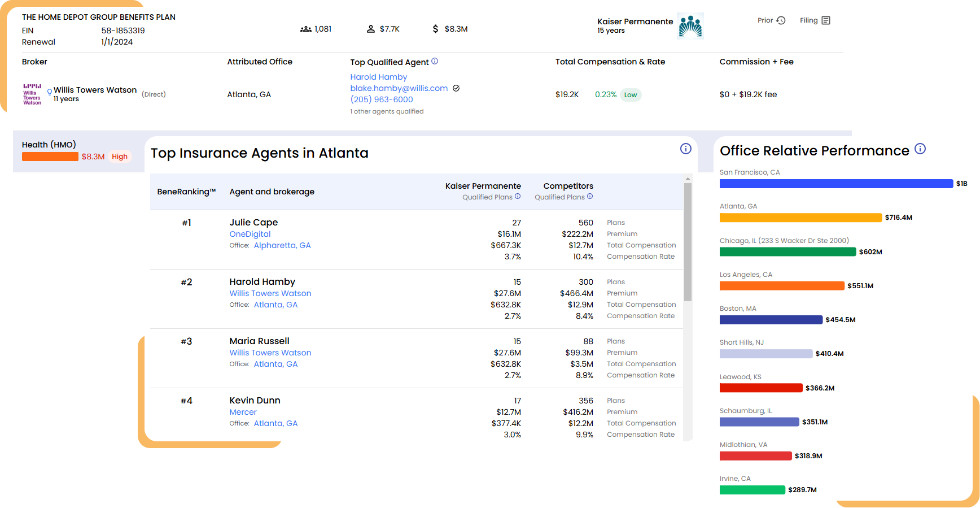Click info icon by Kaiser Qualified Plans
This screenshot has width=980, height=508.
pyautogui.click(x=518, y=197)
